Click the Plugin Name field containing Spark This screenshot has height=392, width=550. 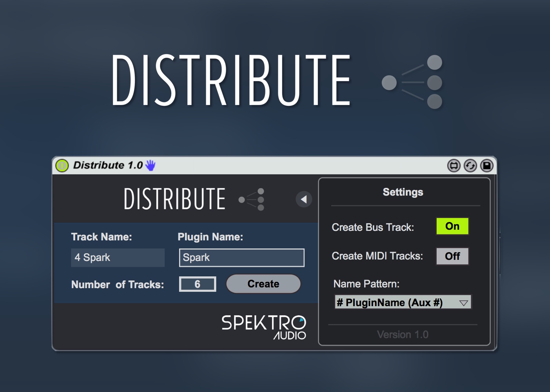241,258
